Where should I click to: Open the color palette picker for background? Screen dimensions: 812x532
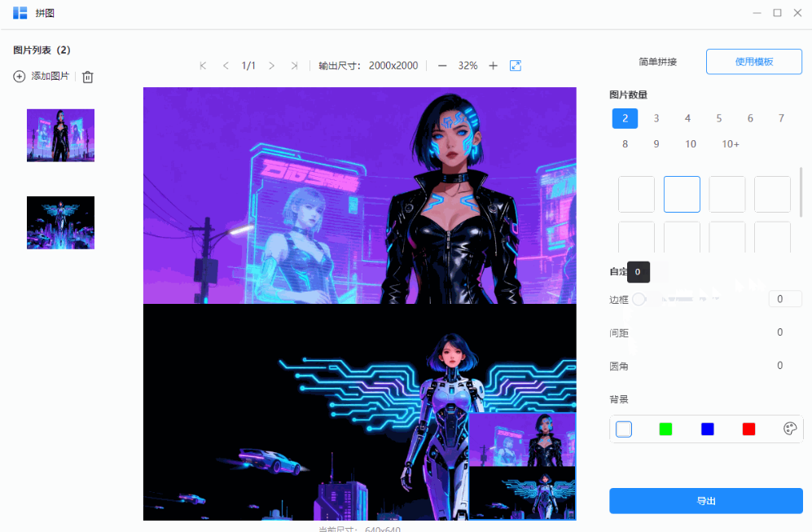pyautogui.click(x=788, y=429)
